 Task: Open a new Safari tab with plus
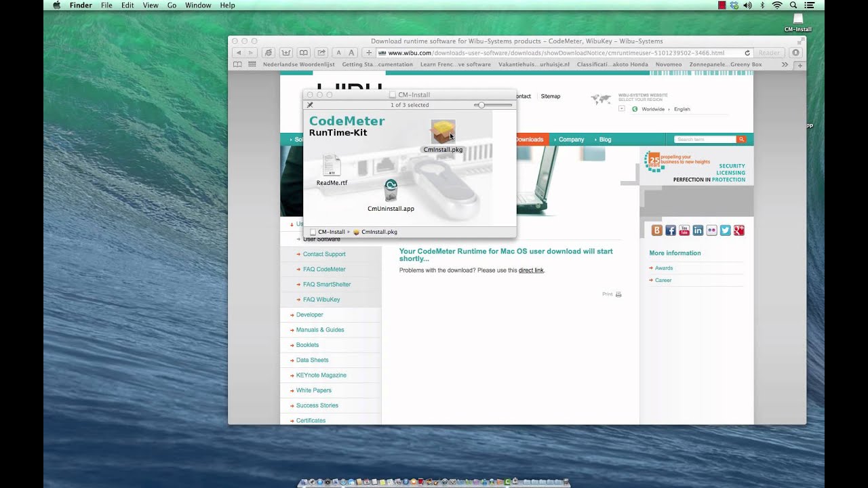coord(800,65)
